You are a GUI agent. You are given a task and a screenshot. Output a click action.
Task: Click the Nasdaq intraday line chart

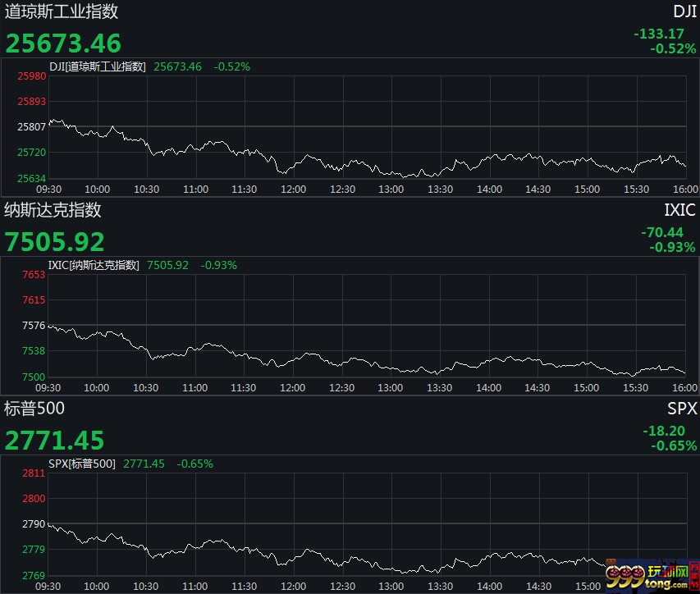[x=367, y=326]
